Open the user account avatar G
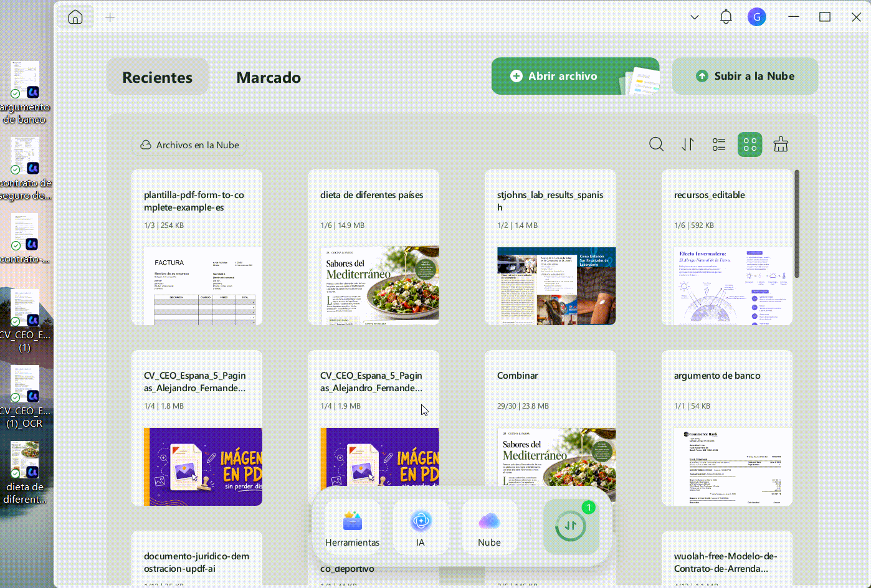The height and width of the screenshot is (588, 871). click(757, 17)
